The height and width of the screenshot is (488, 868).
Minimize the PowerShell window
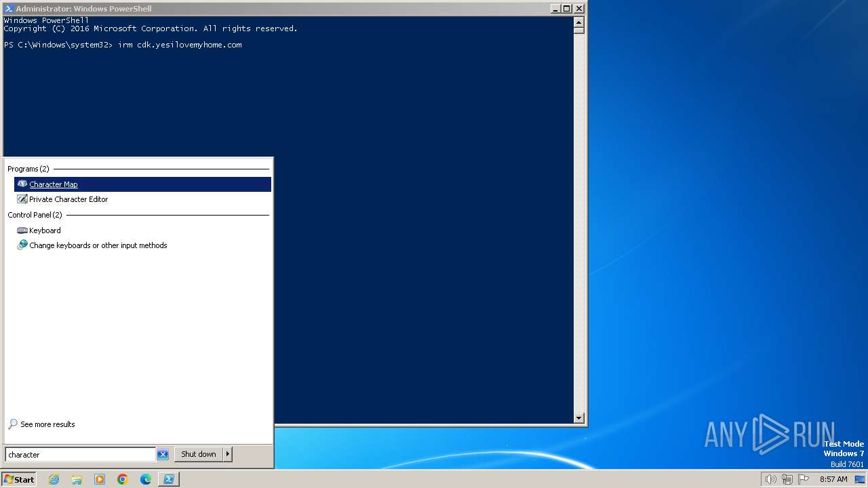click(555, 9)
